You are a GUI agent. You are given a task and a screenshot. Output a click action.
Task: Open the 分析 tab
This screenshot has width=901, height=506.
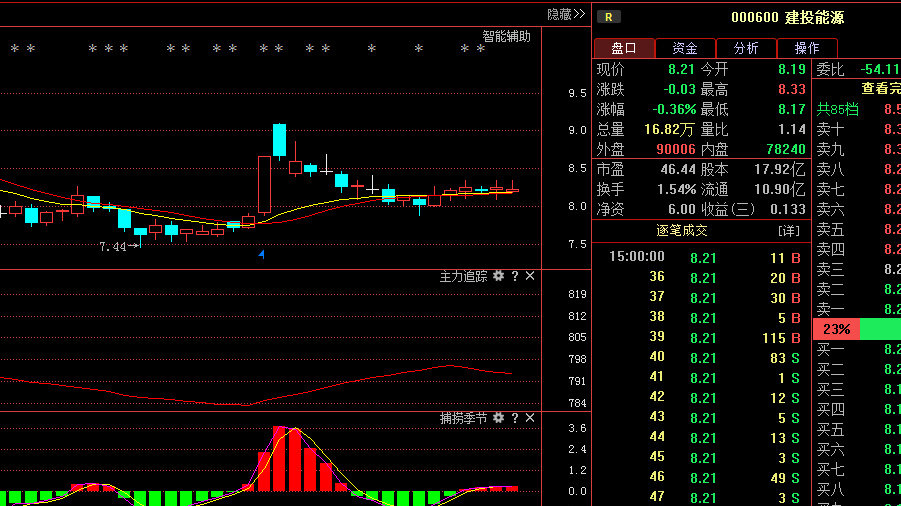coord(746,48)
